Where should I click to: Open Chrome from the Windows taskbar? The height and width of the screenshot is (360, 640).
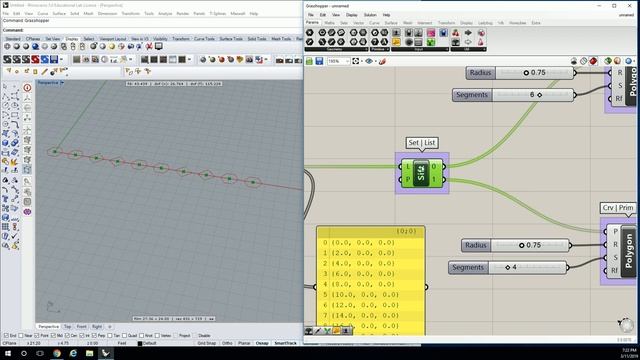pos(57,353)
